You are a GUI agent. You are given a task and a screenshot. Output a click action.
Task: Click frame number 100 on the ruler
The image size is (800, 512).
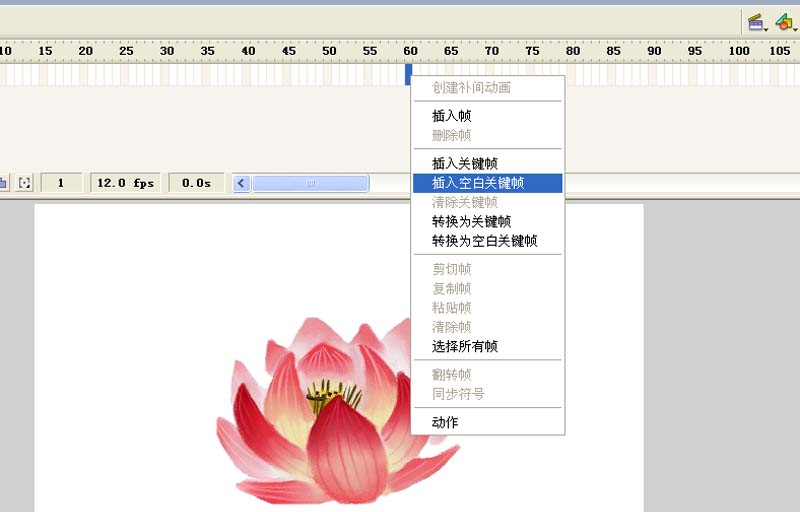739,51
